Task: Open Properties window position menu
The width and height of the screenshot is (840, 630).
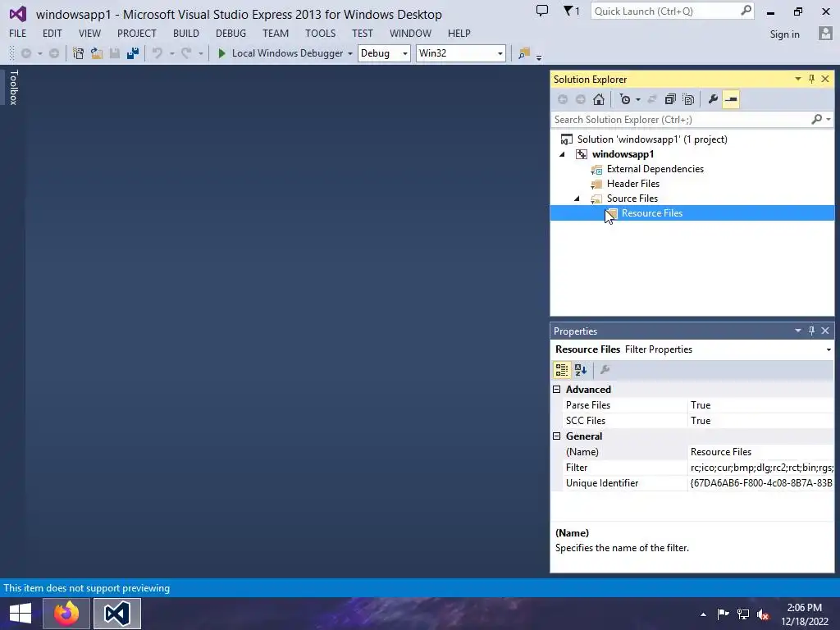Action: point(797,331)
